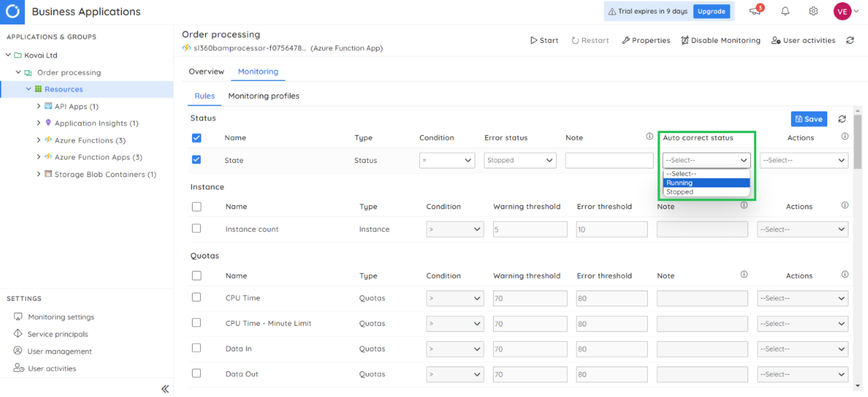This screenshot has height=397, width=868.
Task: Open User activities from the top toolbar
Action: click(x=803, y=40)
